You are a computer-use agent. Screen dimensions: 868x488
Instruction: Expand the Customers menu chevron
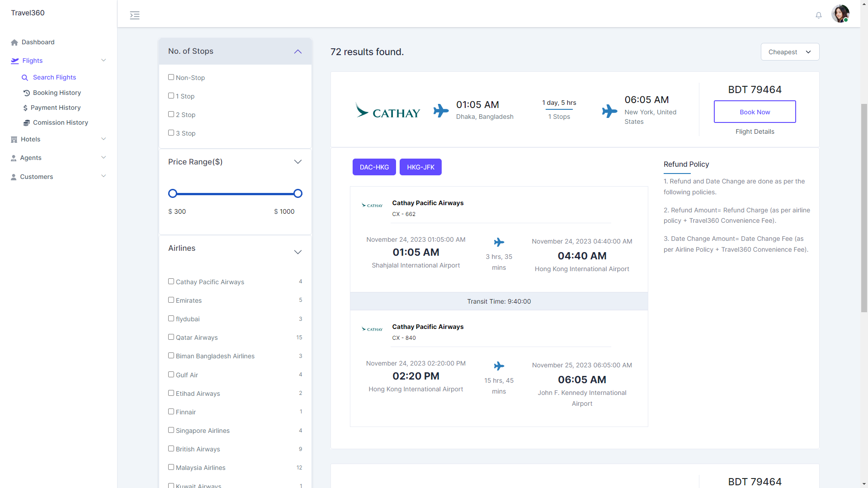coord(104,176)
